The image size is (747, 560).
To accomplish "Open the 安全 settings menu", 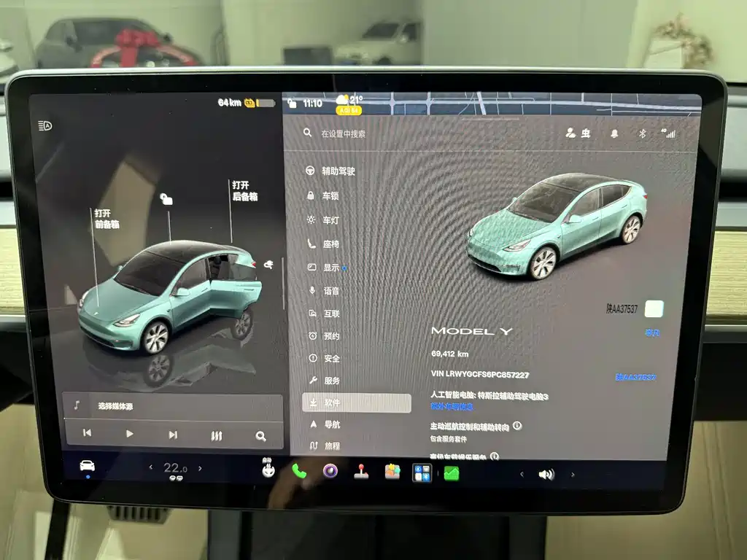I will click(325, 358).
